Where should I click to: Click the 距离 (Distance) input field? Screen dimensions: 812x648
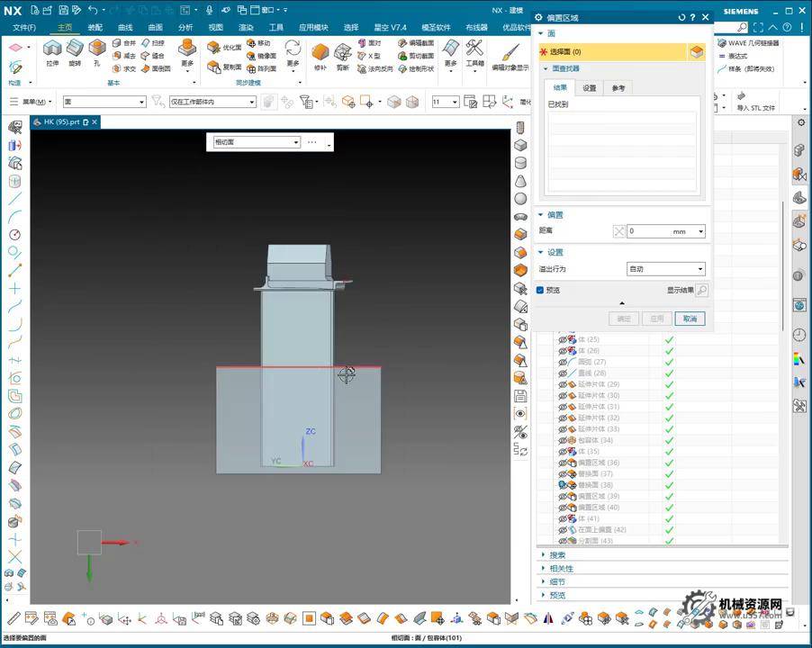tap(649, 231)
